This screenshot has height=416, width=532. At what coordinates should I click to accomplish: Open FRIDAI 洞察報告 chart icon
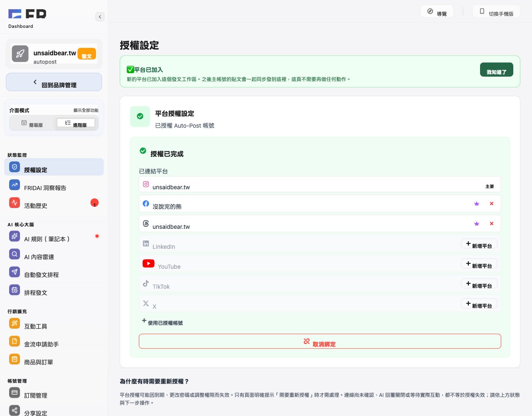pyautogui.click(x=15, y=185)
